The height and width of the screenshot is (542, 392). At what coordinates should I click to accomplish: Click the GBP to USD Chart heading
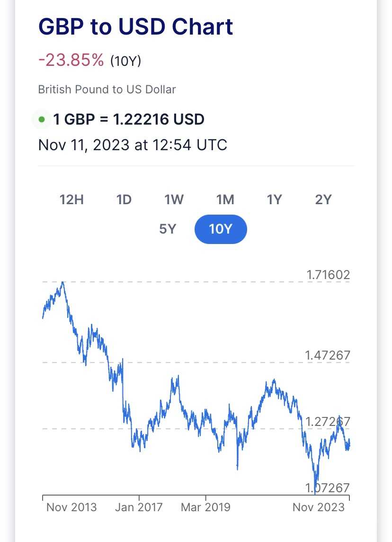point(136,27)
